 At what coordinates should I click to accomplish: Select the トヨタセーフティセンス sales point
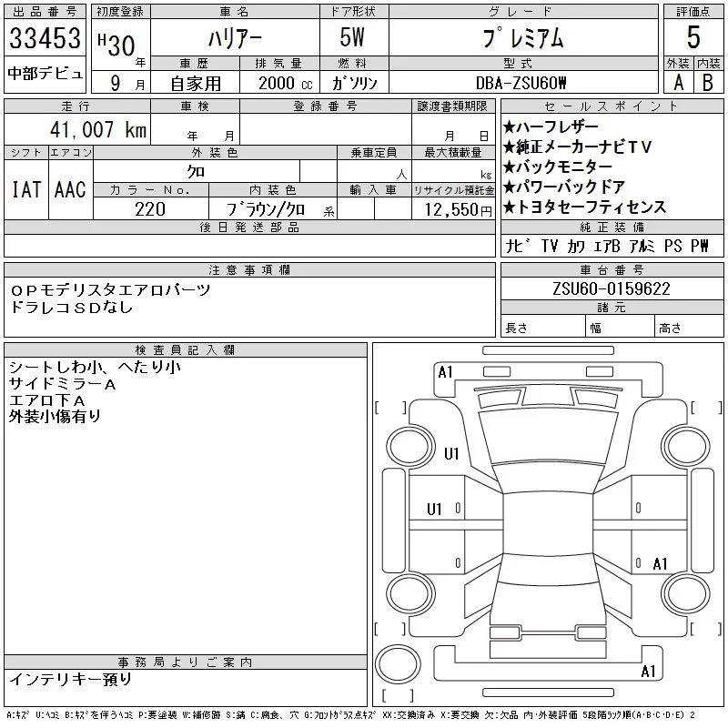pos(585,207)
